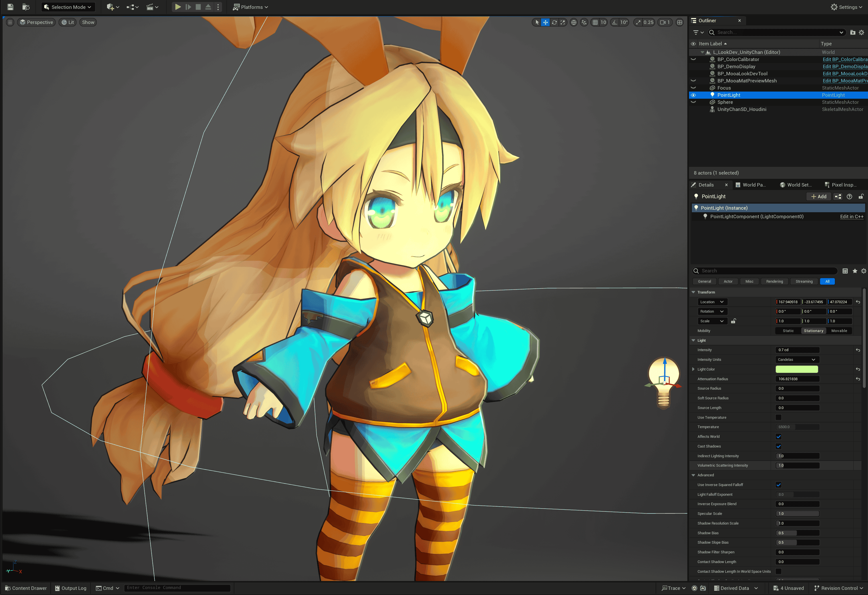Open the Platforms dropdown
The height and width of the screenshot is (595, 868).
click(x=250, y=7)
